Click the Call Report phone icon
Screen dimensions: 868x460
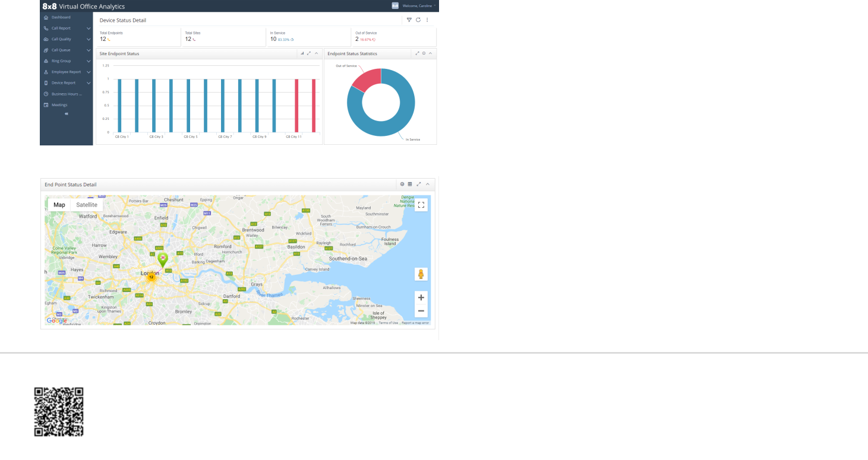tap(46, 28)
